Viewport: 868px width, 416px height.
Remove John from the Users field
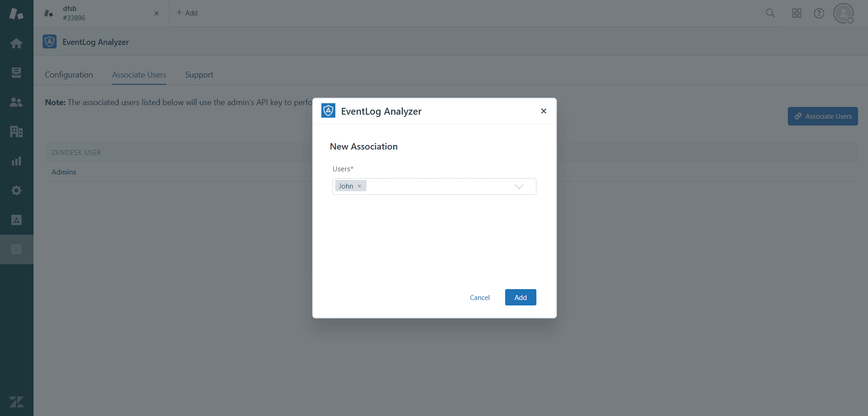click(x=359, y=186)
